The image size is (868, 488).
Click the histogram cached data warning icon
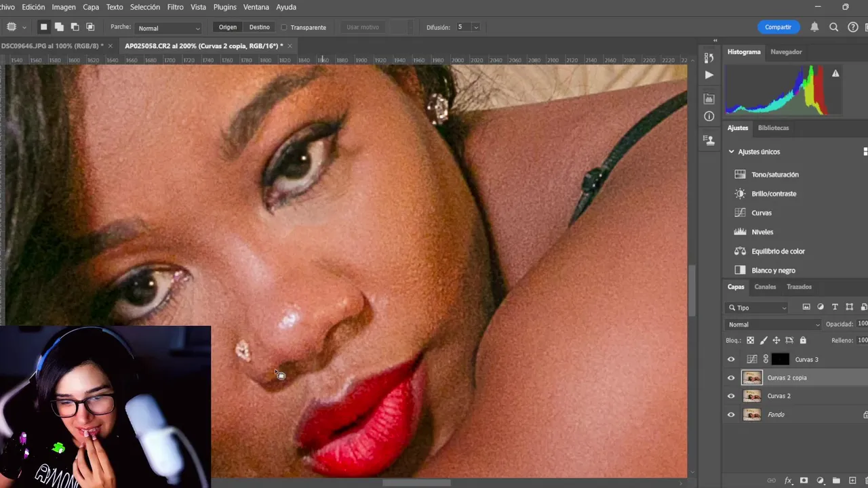click(x=835, y=73)
